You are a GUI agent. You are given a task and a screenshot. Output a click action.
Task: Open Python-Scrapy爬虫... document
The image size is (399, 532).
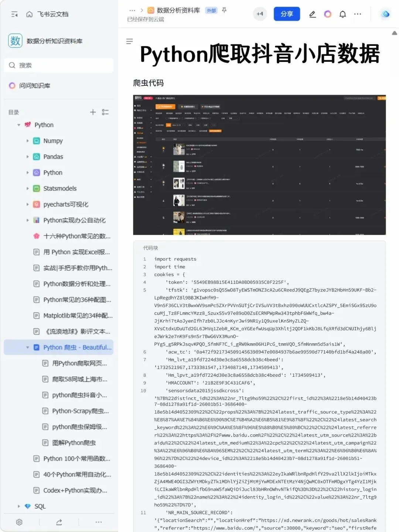(x=81, y=411)
